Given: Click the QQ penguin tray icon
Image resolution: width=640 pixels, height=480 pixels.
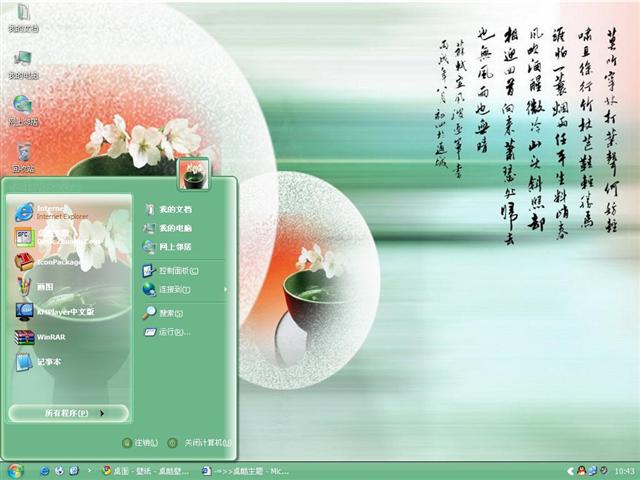Looking at the screenshot, I should point(581,471).
